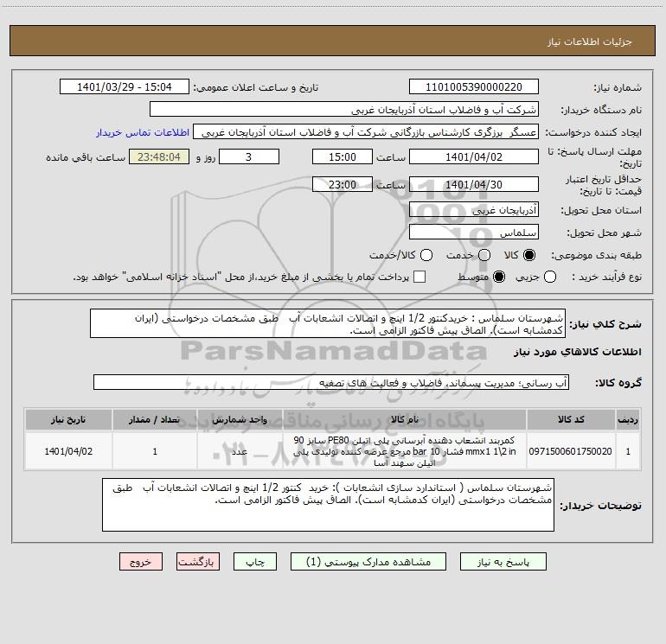Viewport: 666px width, 644px height.
Task: Select the کالا/خدمت radio button
Action: [426, 255]
